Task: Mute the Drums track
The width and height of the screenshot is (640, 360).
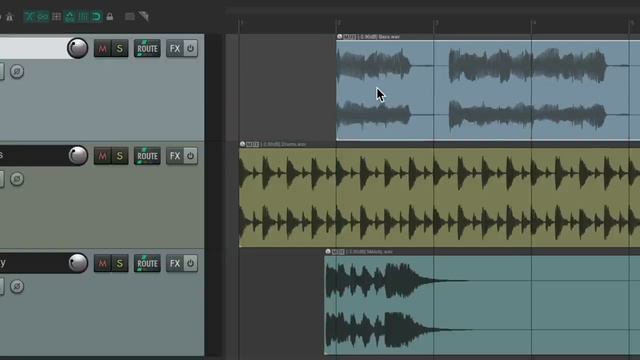Action: 102,156
